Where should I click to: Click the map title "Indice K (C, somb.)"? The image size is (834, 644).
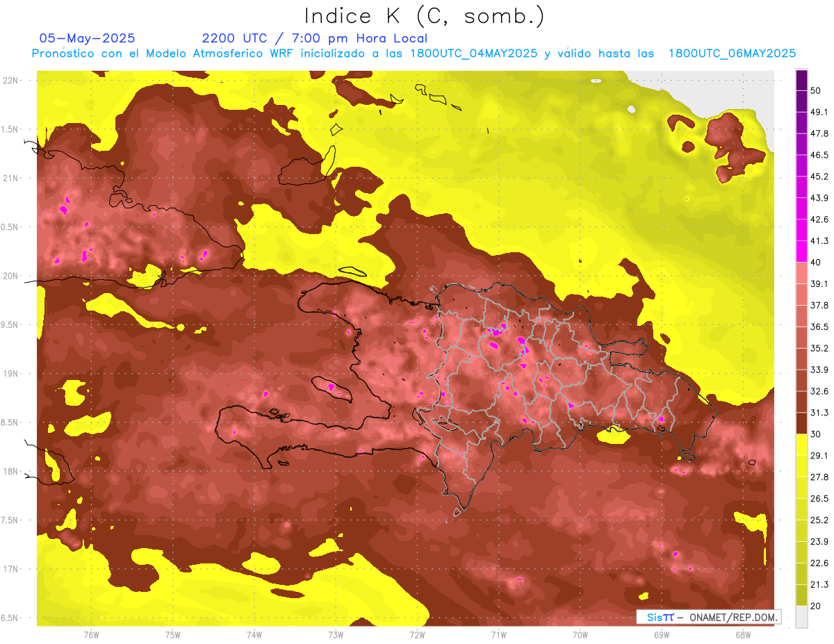[x=424, y=16]
